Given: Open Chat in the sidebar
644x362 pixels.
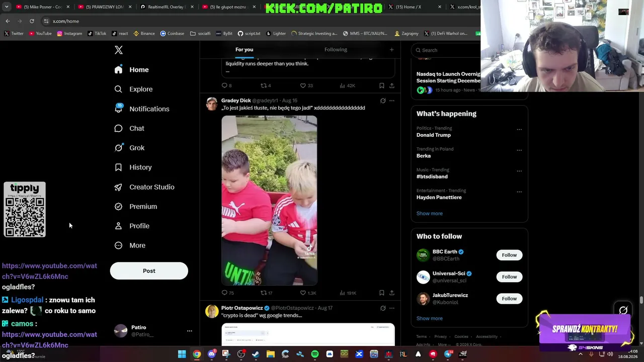Looking at the screenshot, I should click(x=129, y=128).
